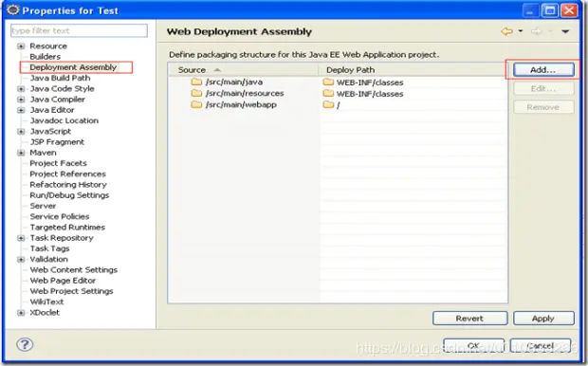Click the help question mark icon

(x=25, y=344)
